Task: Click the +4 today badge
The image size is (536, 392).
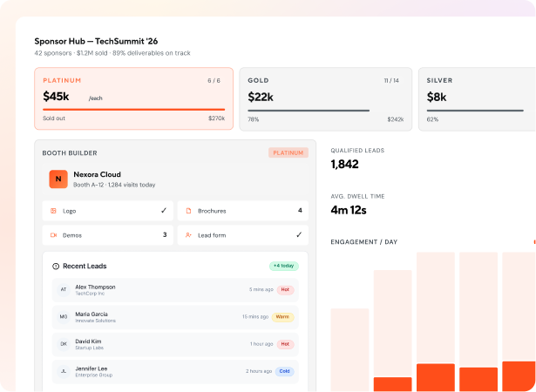Action: point(284,266)
